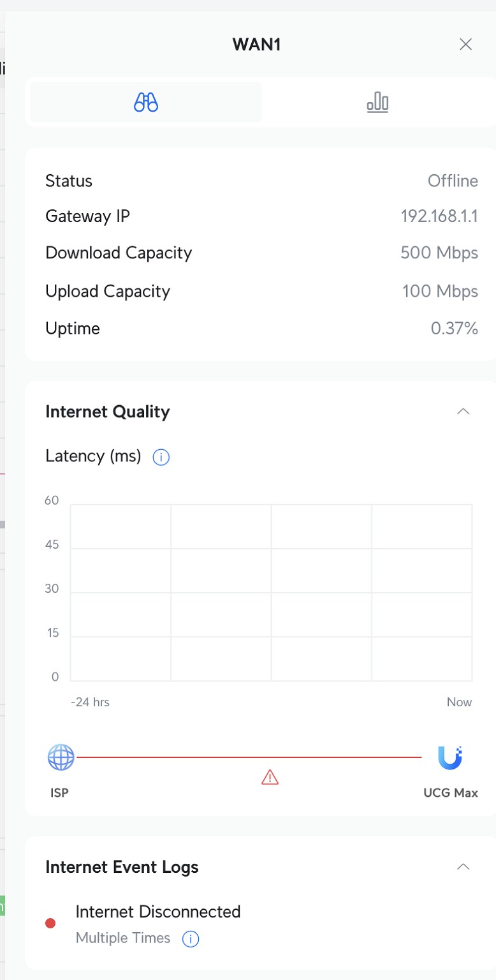The width and height of the screenshot is (496, 980).
Task: Click inside the latency chart area
Action: click(x=271, y=593)
